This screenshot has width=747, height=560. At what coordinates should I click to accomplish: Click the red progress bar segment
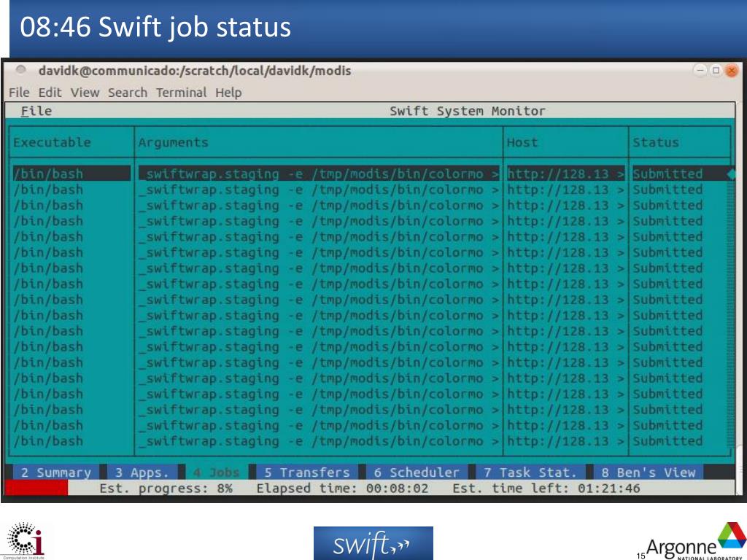[x=36, y=488]
